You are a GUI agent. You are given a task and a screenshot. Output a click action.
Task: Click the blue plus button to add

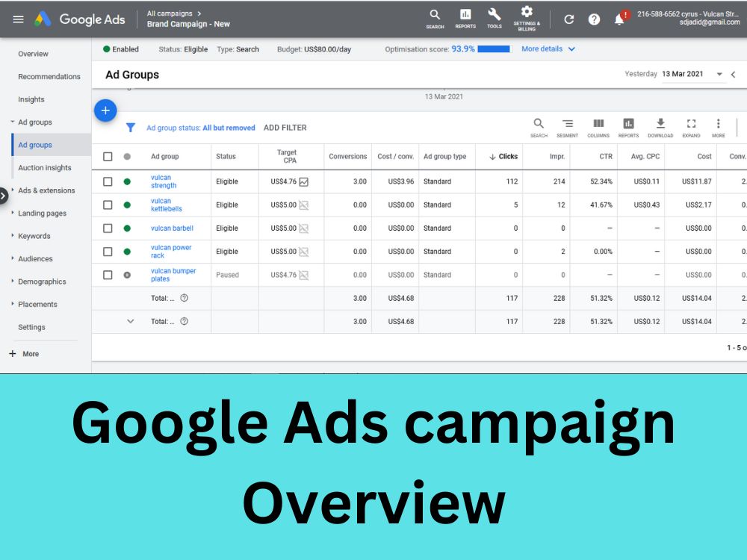click(105, 110)
